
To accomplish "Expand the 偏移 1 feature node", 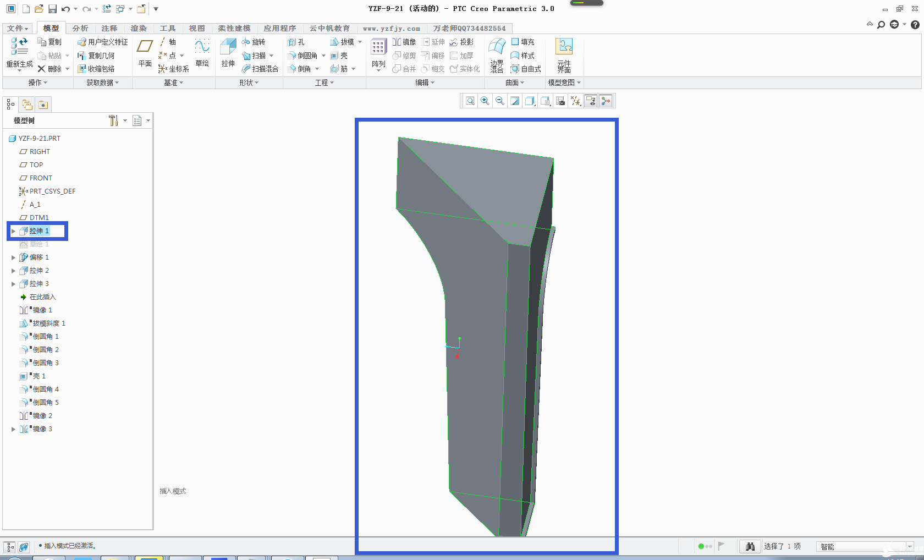I will 13,257.
